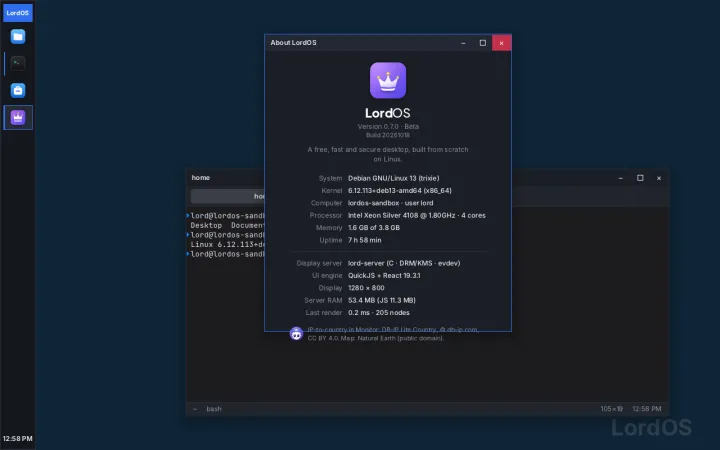Viewport: 720px width, 450px height.
Task: Click the About LordOS title bar
Action: click(358, 43)
